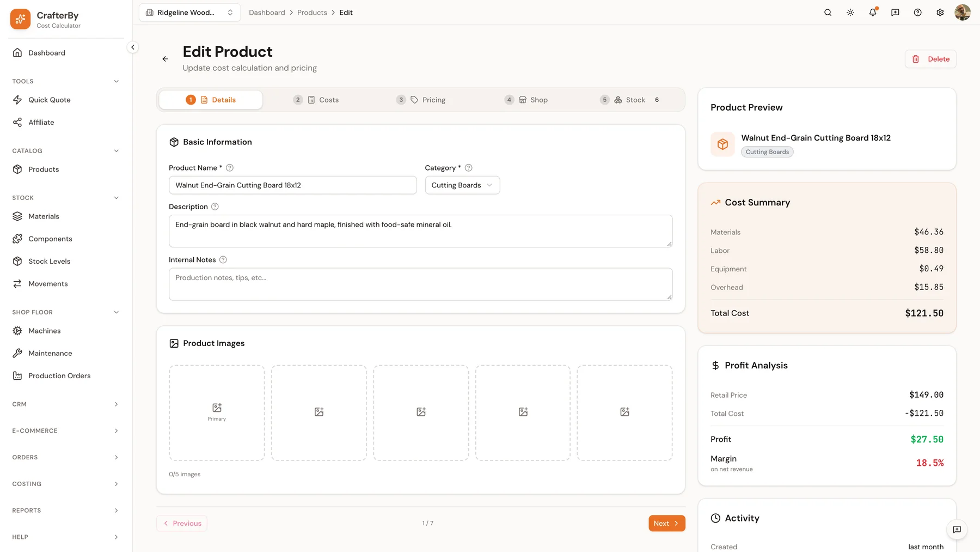Viewport: 980px width, 552px height.
Task: Open Dashboard in sidebar
Action: coord(66,53)
